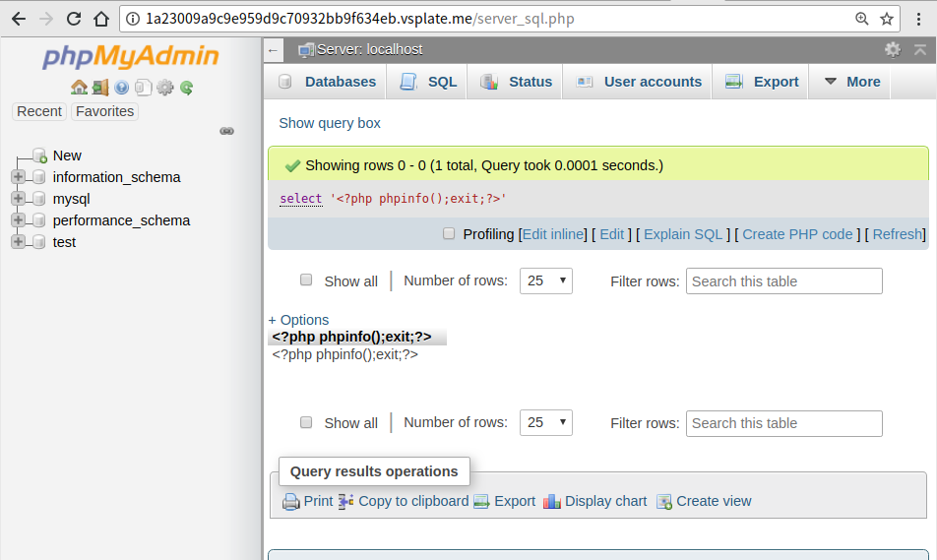Viewport: 937px width, 560px height.
Task: Click the Edit inline link
Action: point(553,234)
